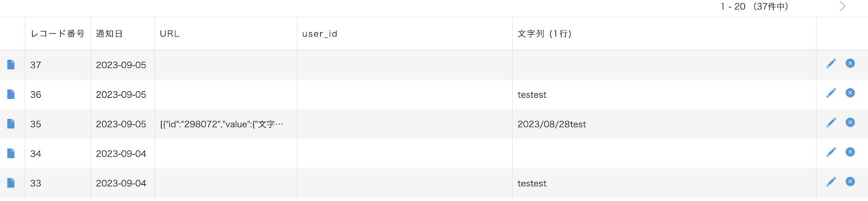868x201 pixels.
Task: Click the URL column header
Action: [170, 34]
